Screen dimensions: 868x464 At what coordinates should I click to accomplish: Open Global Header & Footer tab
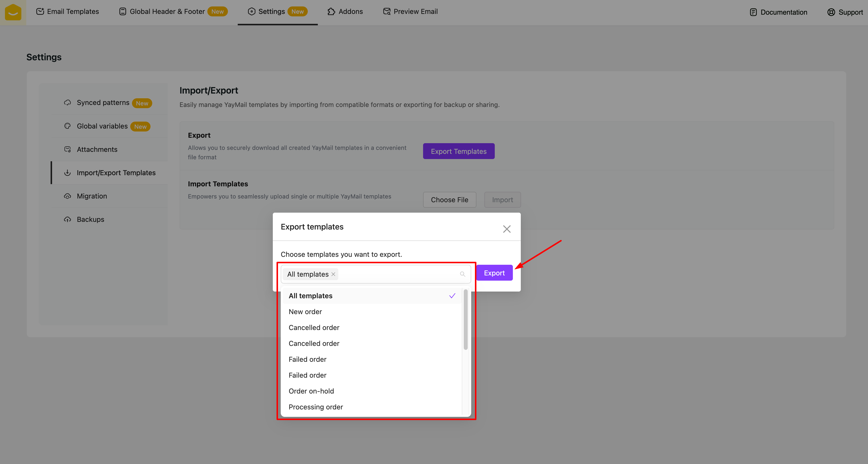pyautogui.click(x=167, y=11)
